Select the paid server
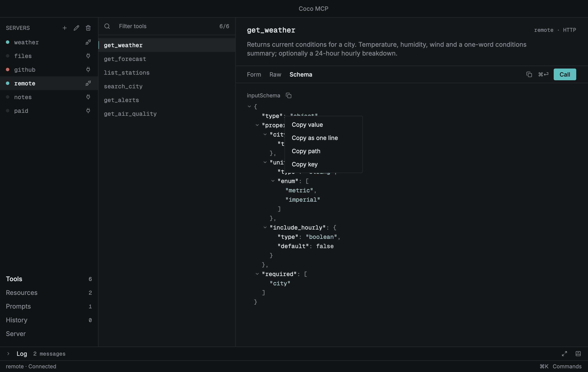 tap(49, 111)
